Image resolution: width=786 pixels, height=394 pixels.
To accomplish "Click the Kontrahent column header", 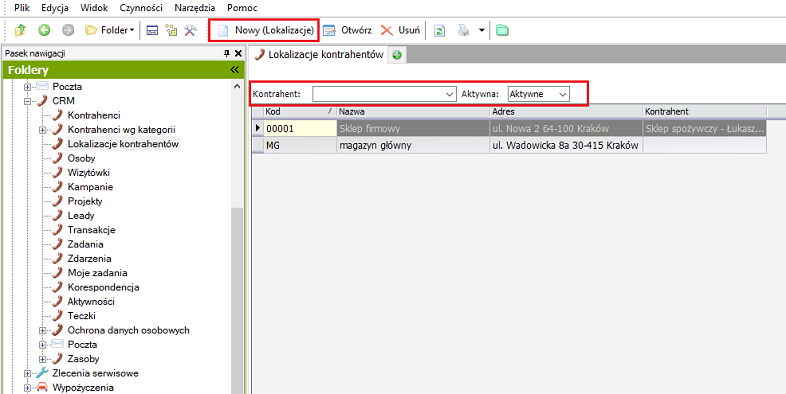I will (704, 111).
